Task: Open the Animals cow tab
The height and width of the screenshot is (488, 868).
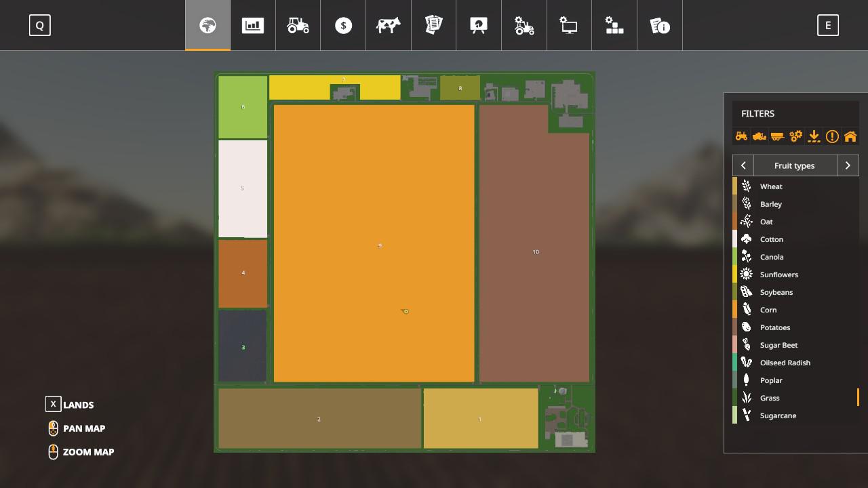Action: (389, 26)
